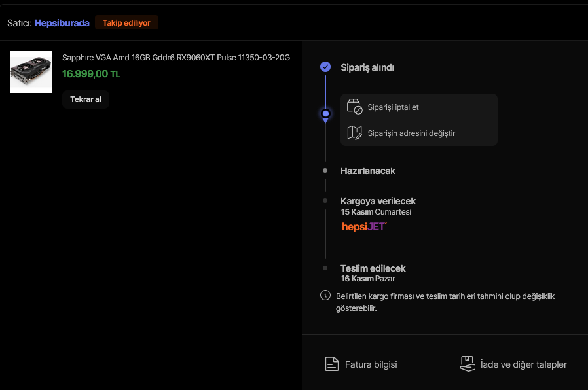Click the hepsiJET carrier logo
This screenshot has width=588, height=390.
pyautogui.click(x=364, y=226)
